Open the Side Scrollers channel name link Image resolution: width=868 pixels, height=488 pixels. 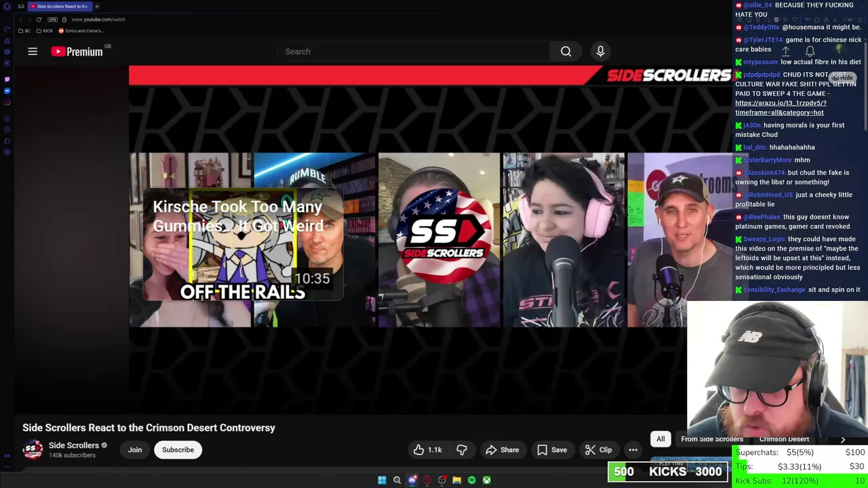point(74,445)
